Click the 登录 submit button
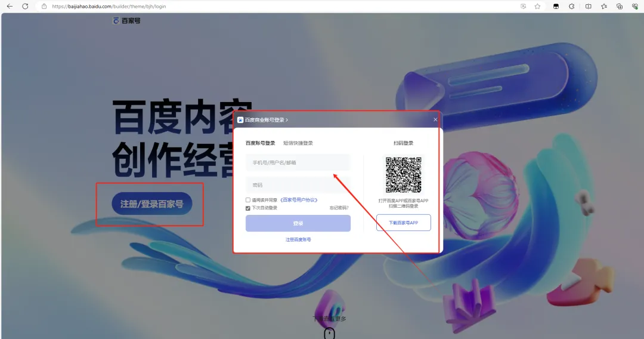644x339 pixels. tap(298, 223)
